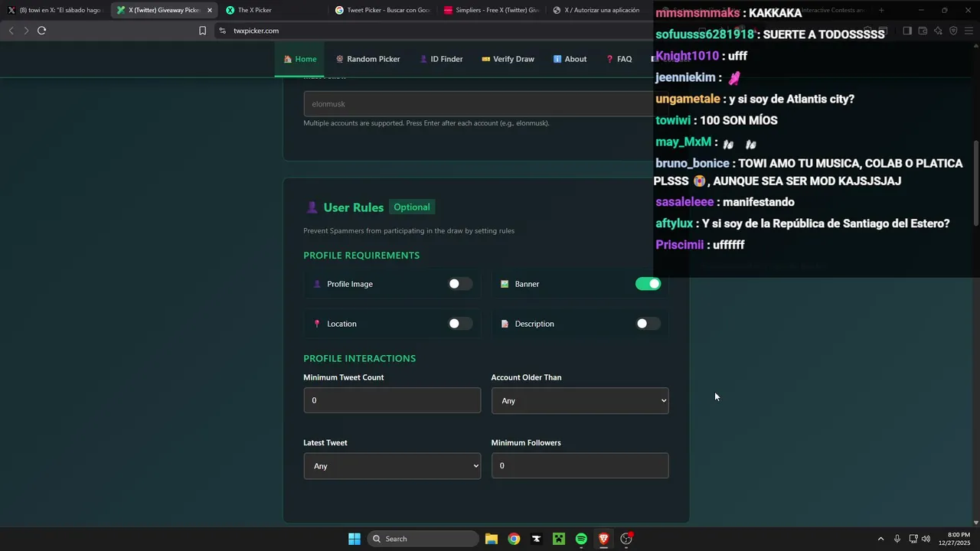Open the Windows Start menu
The image size is (980, 551).
click(x=354, y=539)
